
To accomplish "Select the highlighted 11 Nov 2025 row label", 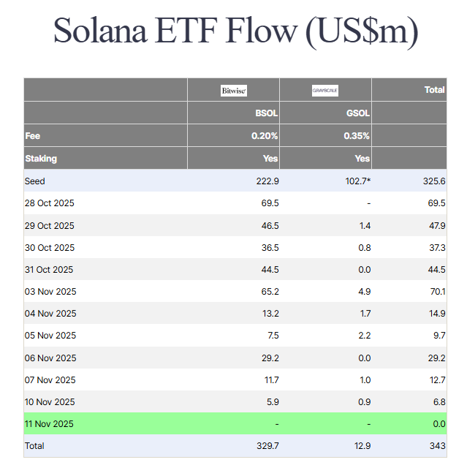I will 50,424.
